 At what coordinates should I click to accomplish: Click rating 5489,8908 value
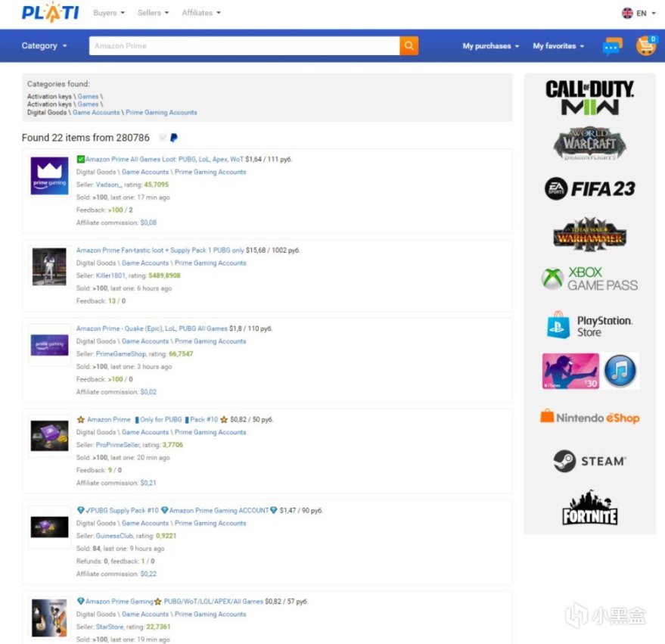click(x=165, y=275)
